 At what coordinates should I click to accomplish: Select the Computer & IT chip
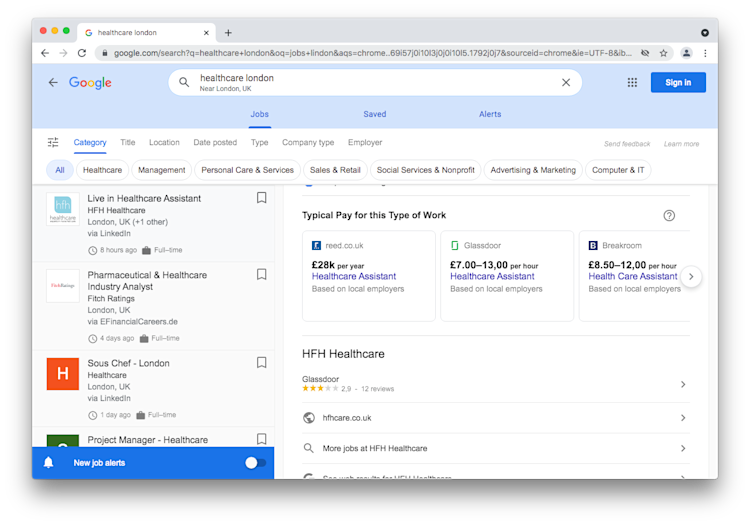click(618, 170)
